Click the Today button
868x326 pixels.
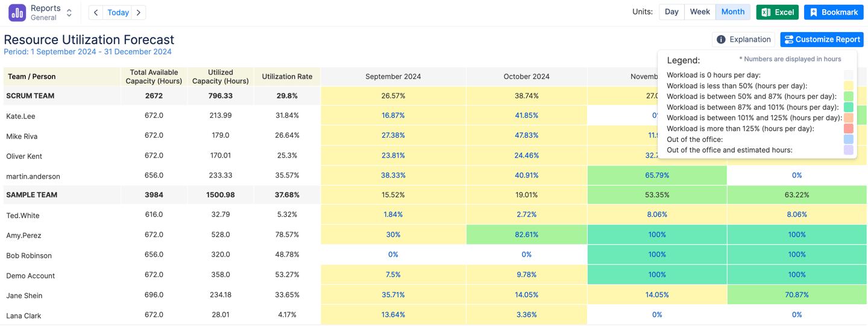[118, 13]
